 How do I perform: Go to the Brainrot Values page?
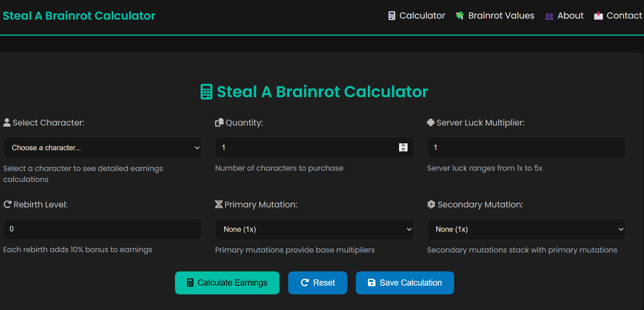pos(495,16)
